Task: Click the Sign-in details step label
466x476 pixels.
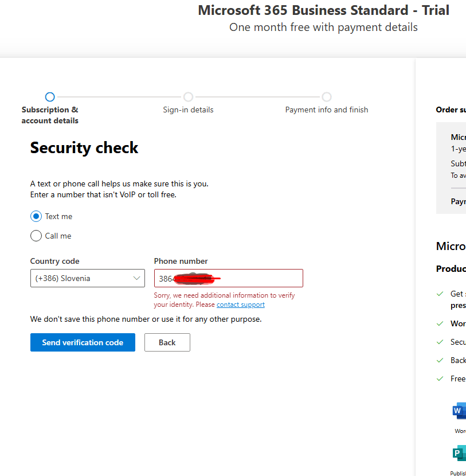Action: pyautogui.click(x=188, y=110)
